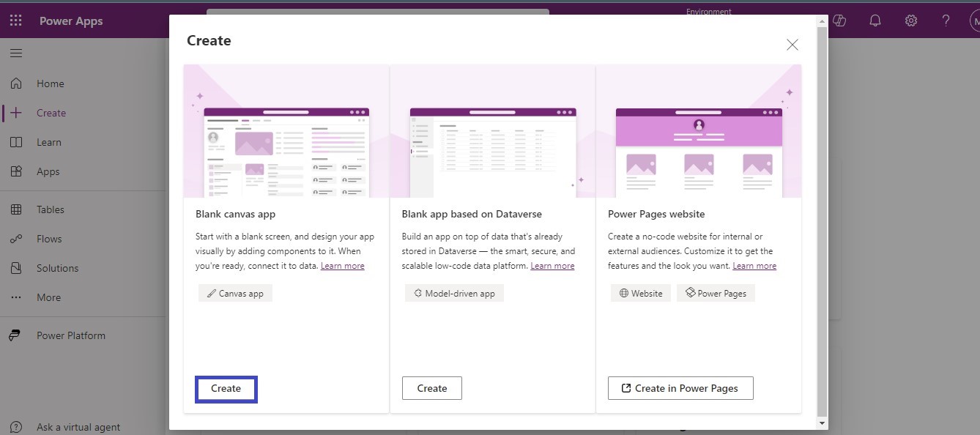980x435 pixels.
Task: Open the Settings gear icon
Action: click(x=910, y=21)
